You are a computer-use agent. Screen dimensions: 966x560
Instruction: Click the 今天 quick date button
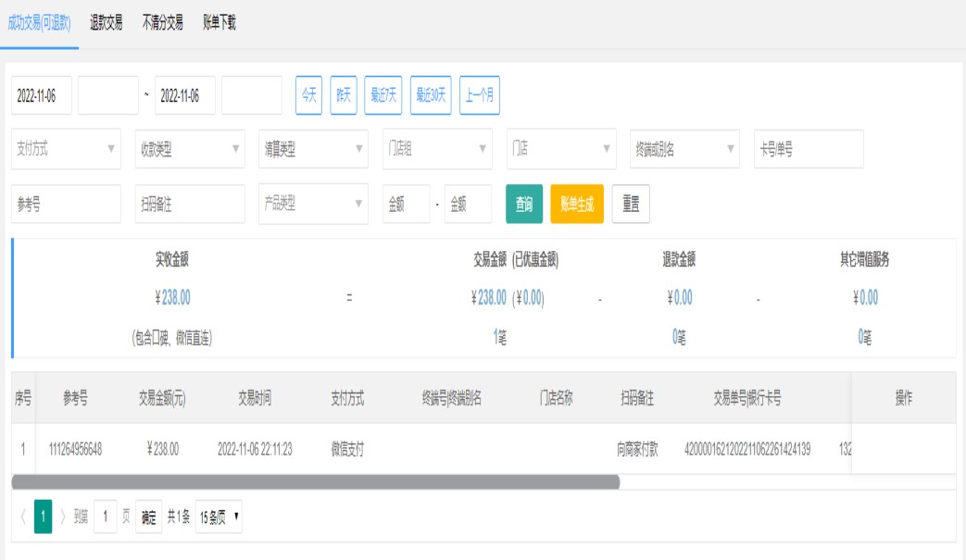(308, 95)
